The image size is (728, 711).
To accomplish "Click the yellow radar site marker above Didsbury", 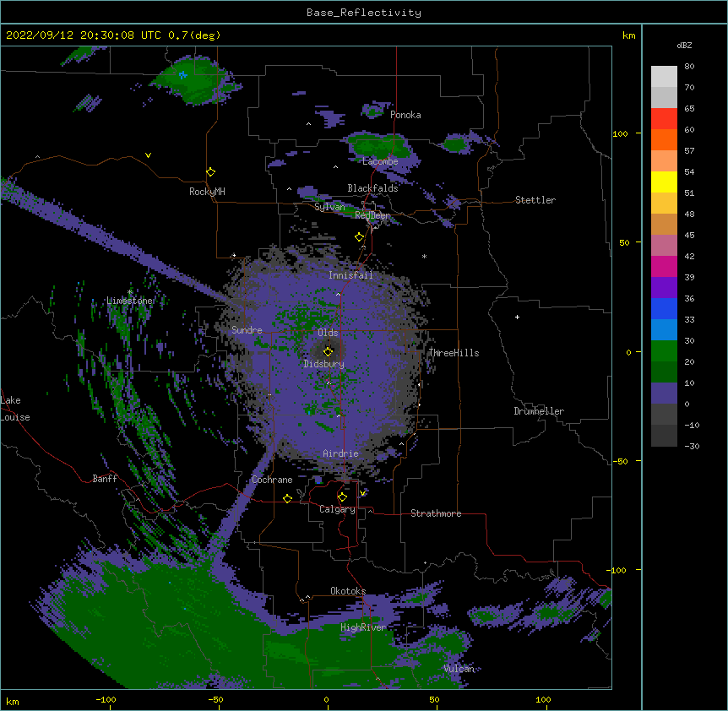I will coord(328,351).
